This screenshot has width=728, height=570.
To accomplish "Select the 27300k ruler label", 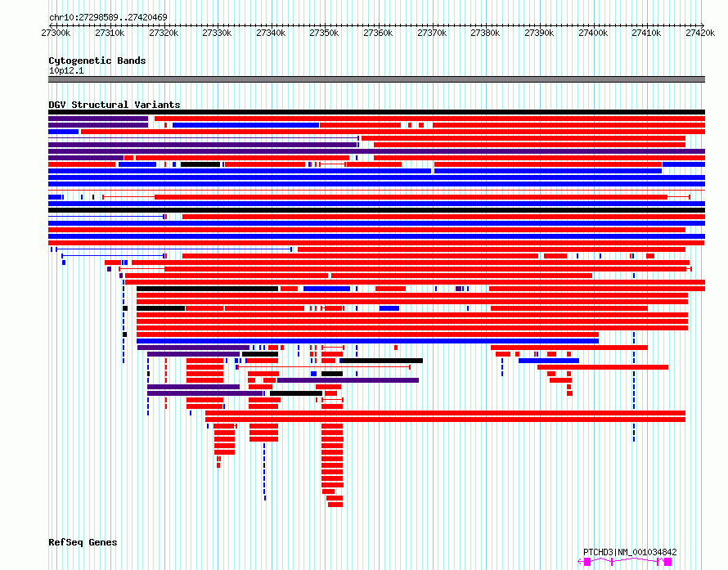I will pyautogui.click(x=56, y=33).
